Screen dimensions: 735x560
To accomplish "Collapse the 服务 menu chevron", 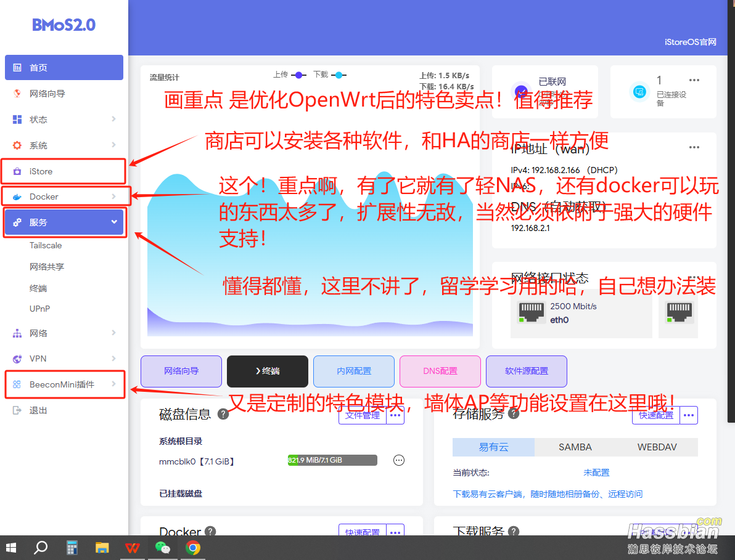I will [x=114, y=222].
